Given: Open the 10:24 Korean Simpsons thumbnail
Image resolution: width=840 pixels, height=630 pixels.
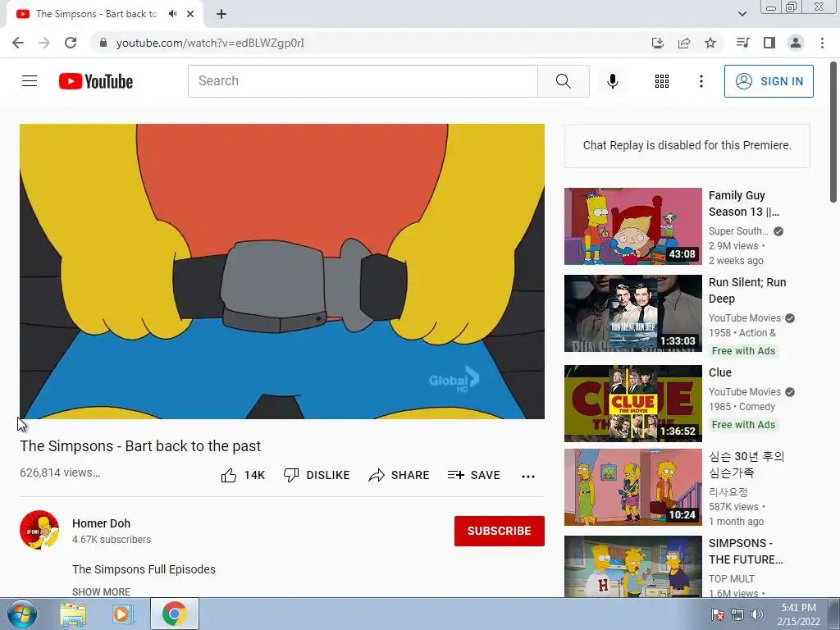Looking at the screenshot, I should [x=632, y=487].
